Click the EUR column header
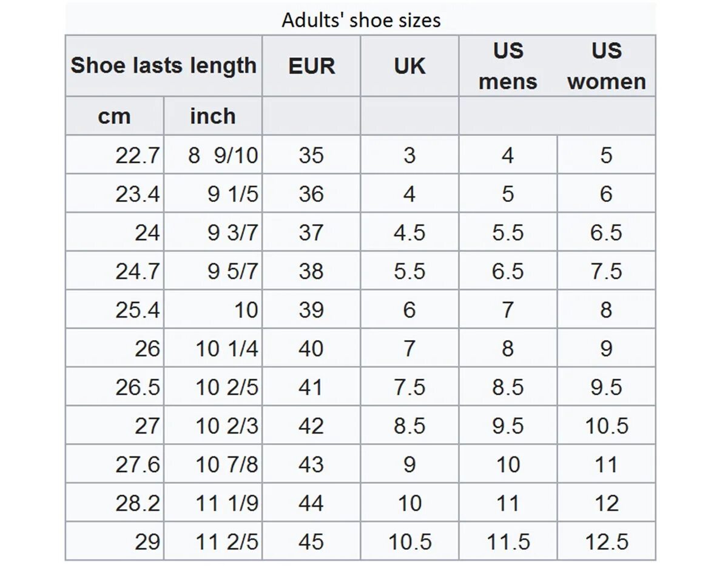This screenshot has height=568, width=728. [311, 66]
